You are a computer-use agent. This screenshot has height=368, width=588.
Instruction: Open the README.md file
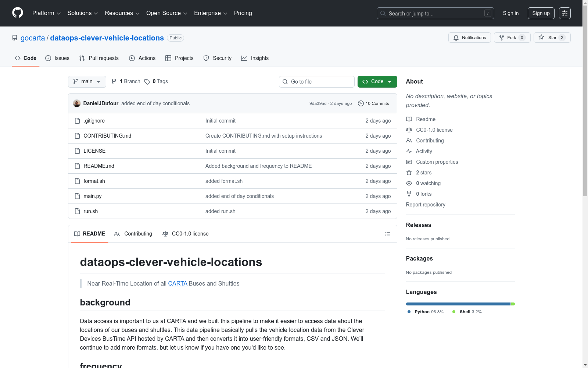coord(99,166)
